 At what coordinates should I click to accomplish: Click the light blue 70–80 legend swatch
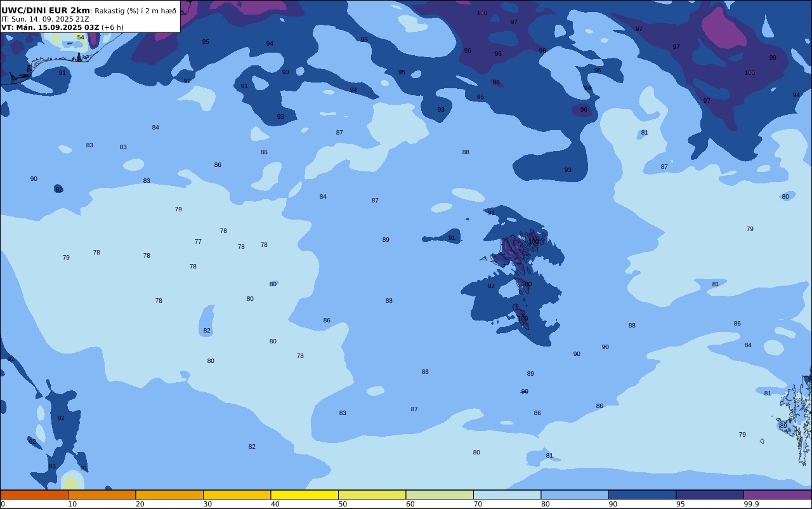tap(507, 494)
